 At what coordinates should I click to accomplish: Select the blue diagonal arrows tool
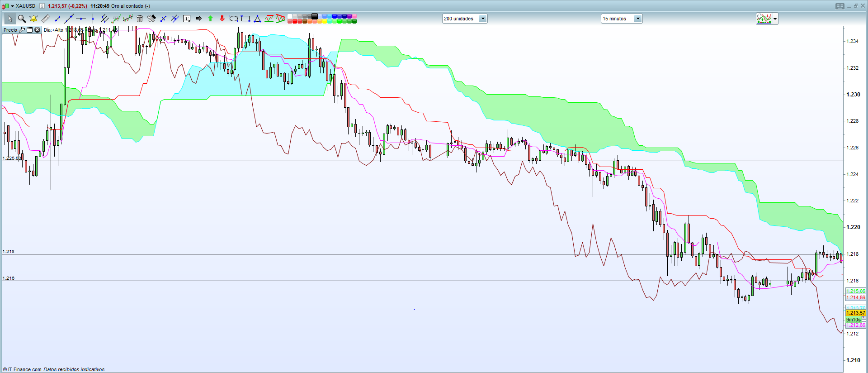click(x=163, y=19)
